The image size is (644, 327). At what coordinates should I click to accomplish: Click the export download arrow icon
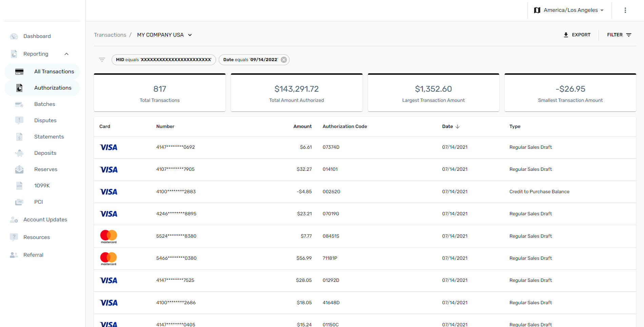(566, 35)
